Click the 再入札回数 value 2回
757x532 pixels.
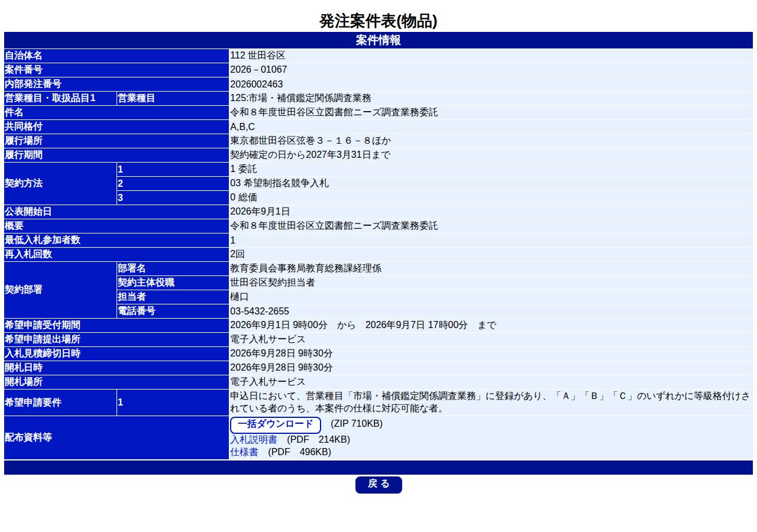[237, 254]
